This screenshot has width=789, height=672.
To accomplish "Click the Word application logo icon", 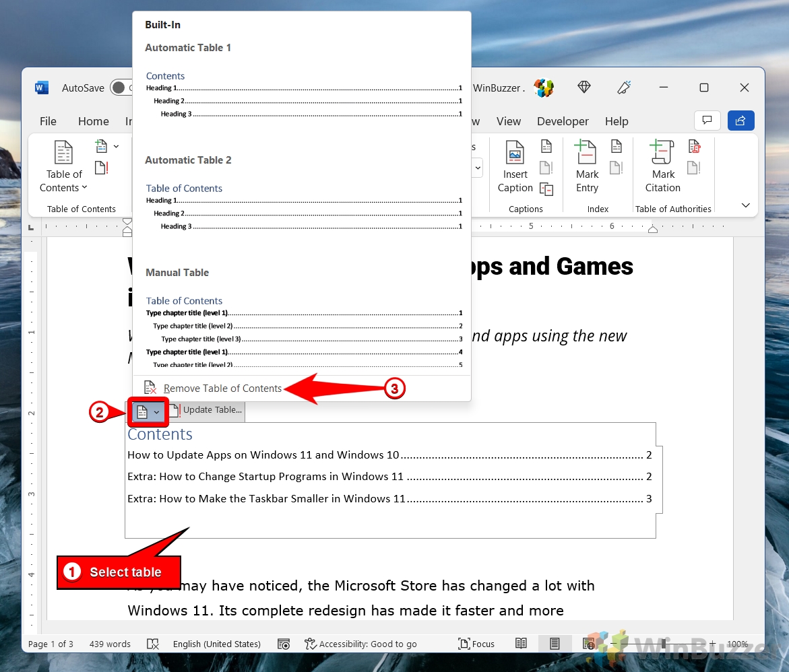I will point(42,88).
